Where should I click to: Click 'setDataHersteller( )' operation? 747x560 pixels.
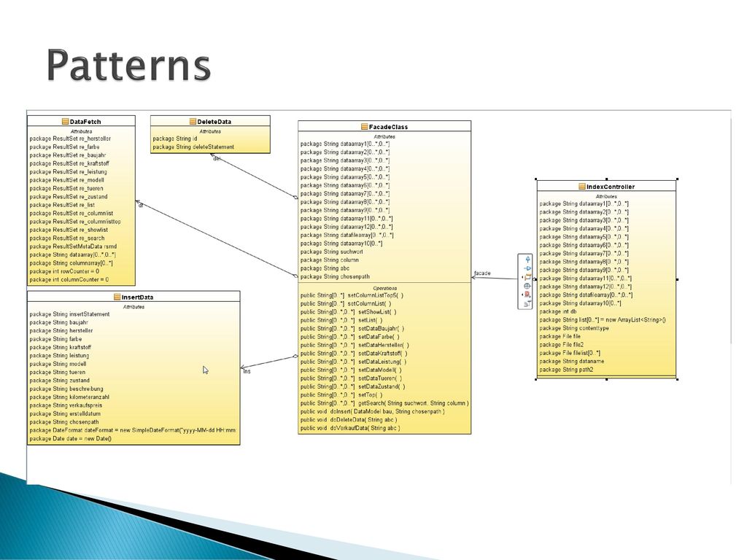click(384, 345)
